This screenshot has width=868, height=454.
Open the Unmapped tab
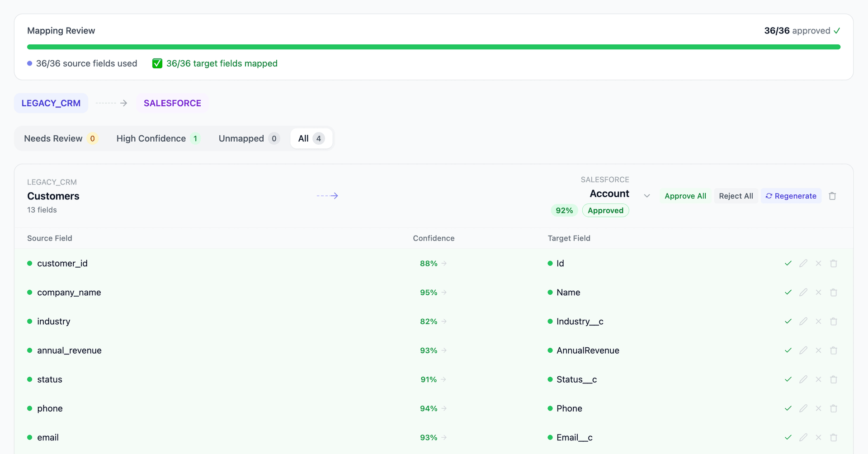click(x=241, y=138)
